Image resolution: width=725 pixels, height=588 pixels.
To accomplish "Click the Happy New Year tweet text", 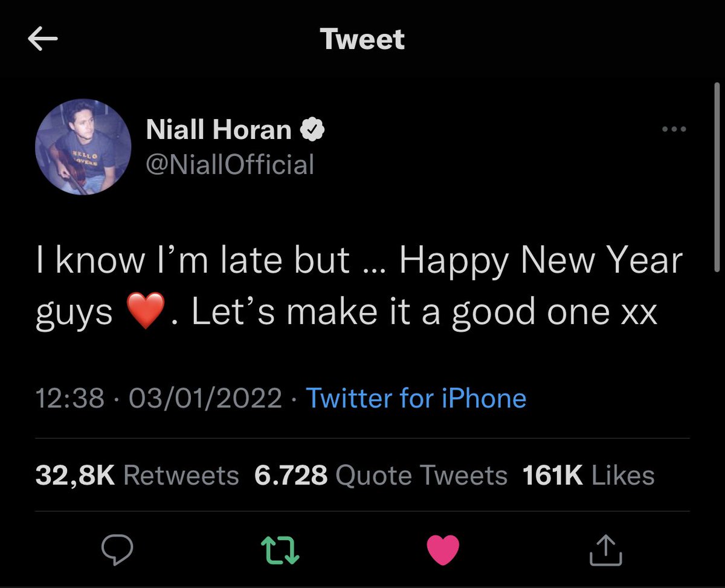I will 359,286.
